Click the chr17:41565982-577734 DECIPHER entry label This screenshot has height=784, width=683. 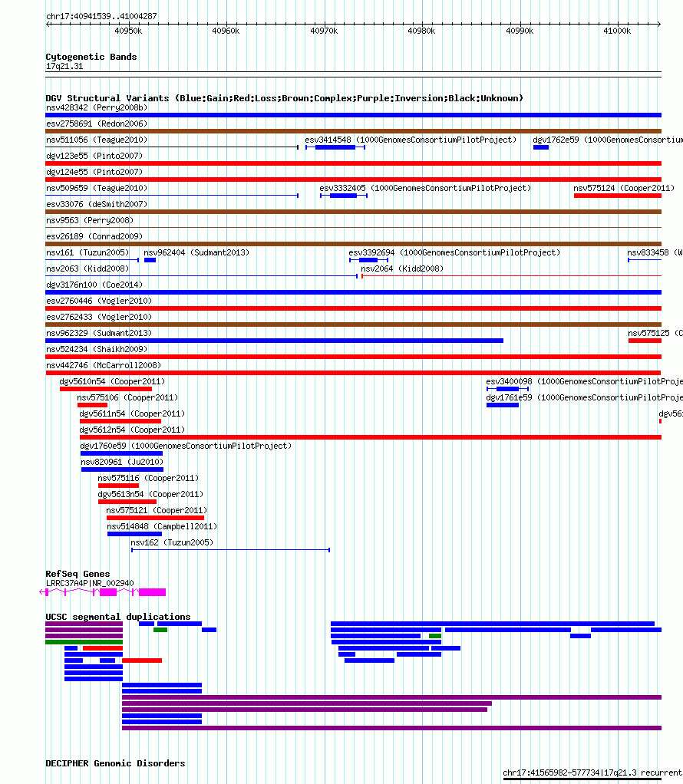[593, 772]
